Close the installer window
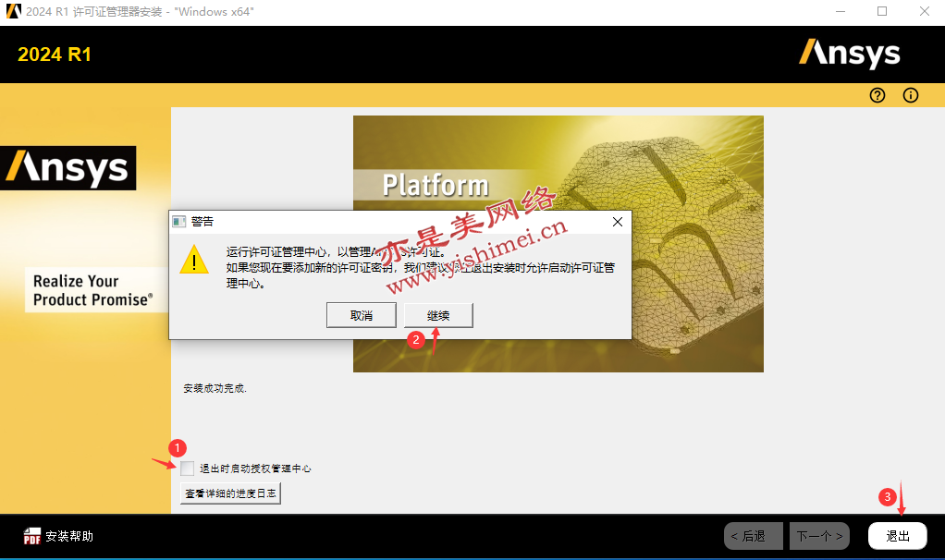 pyautogui.click(x=925, y=11)
